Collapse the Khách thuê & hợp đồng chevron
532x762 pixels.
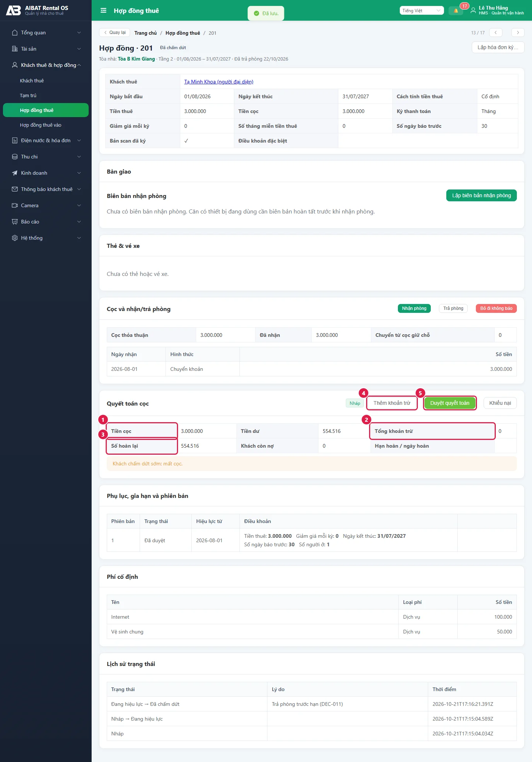point(79,65)
